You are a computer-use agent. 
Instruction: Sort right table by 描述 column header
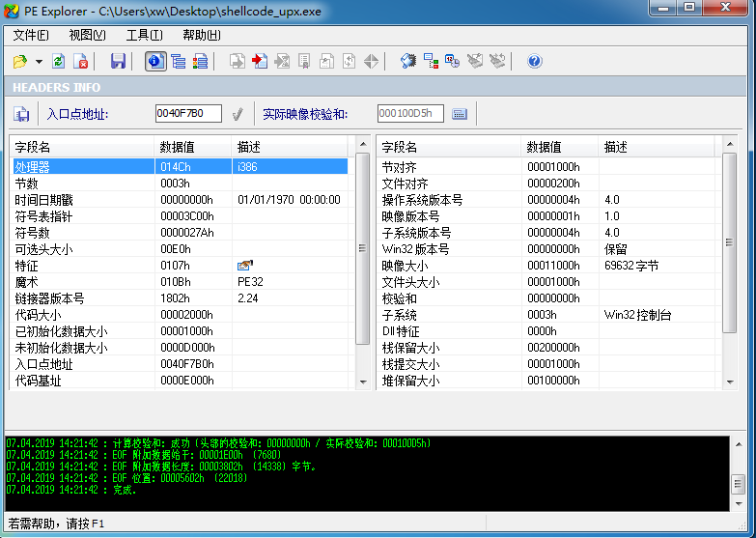click(657, 147)
